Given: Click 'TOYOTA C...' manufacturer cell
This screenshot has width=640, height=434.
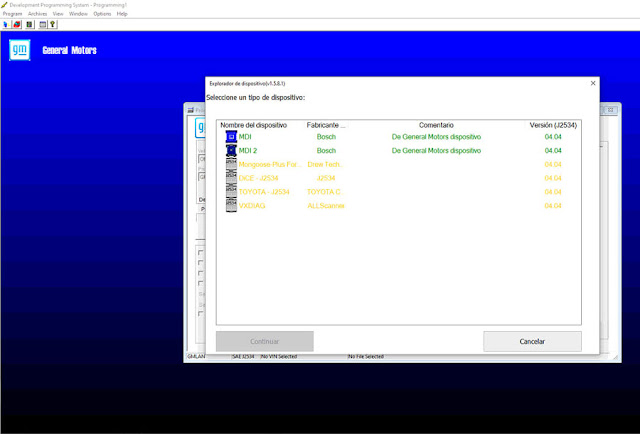Looking at the screenshot, I should 324,192.
